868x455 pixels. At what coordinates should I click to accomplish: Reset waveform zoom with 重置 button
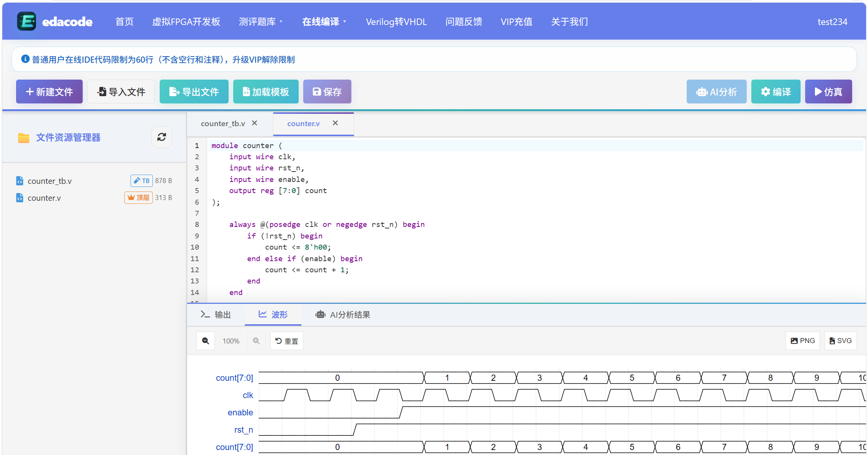tap(287, 341)
